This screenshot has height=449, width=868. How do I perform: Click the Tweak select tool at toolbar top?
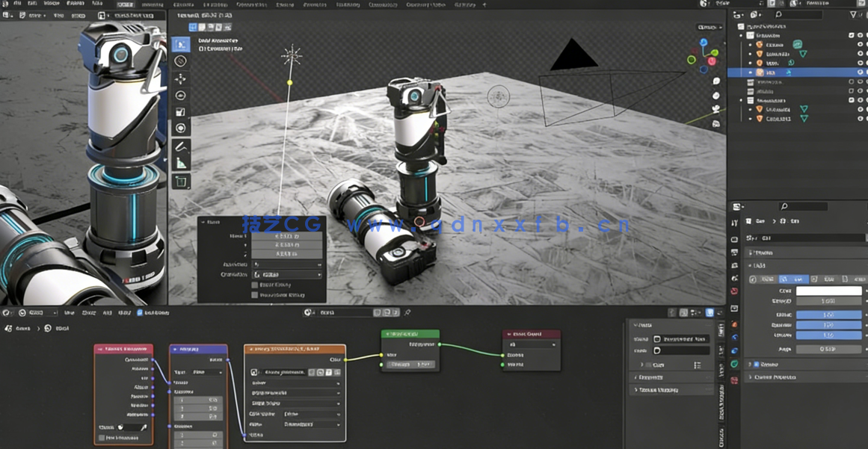(181, 43)
